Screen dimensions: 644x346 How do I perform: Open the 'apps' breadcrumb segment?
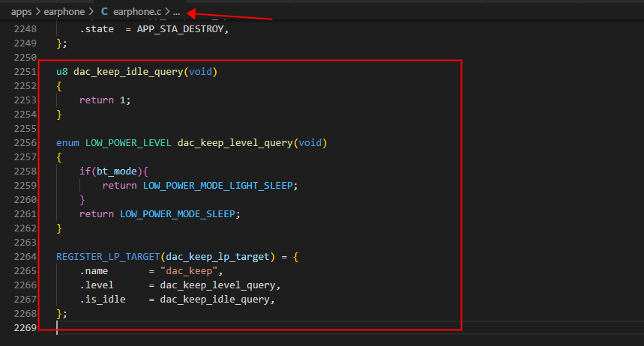(21, 12)
